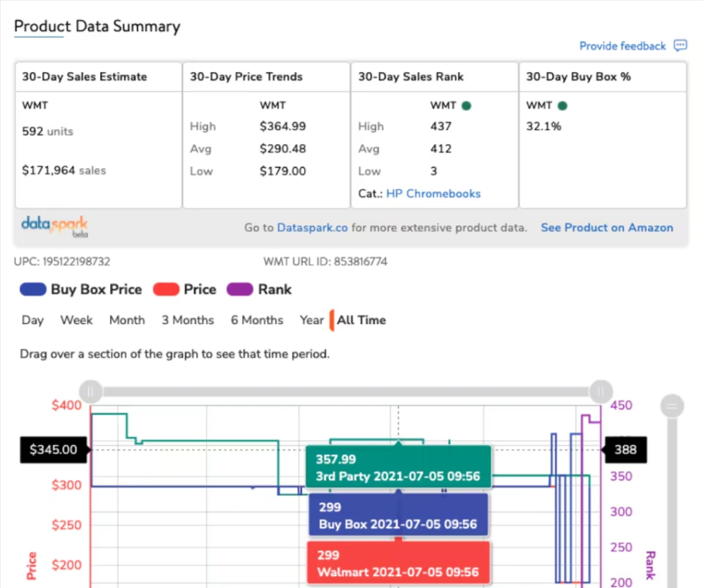Click the 437 high sales rank value
This screenshot has height=588, width=703.
click(440, 126)
